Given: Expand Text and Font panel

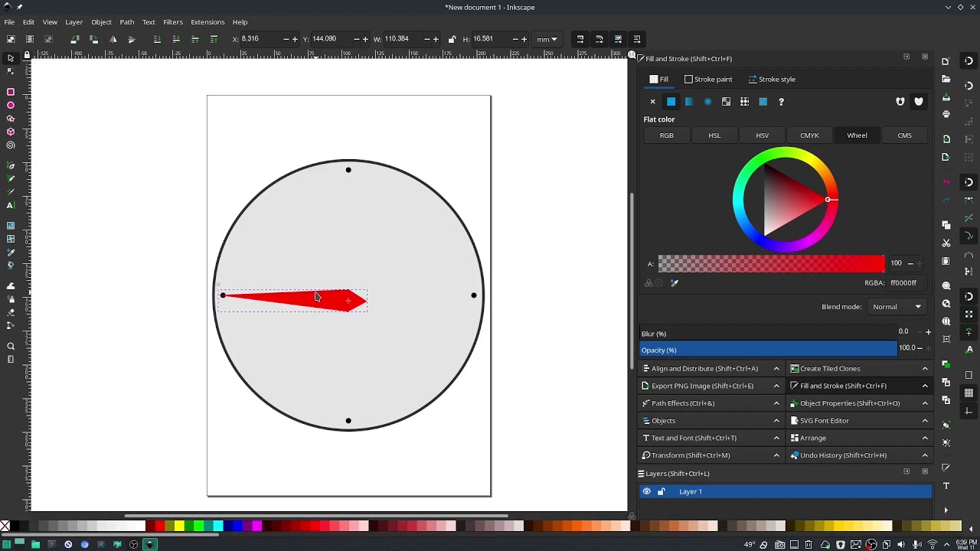Looking at the screenshot, I should pyautogui.click(x=710, y=438).
